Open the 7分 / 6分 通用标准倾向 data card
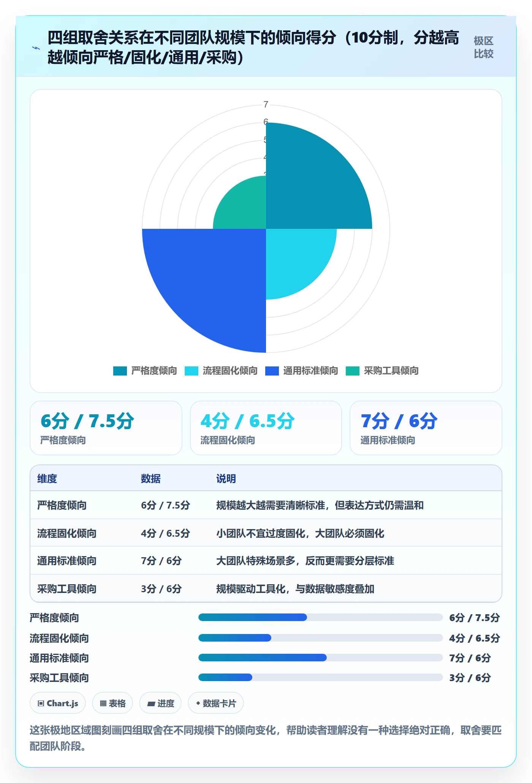532x783 pixels. [426, 428]
